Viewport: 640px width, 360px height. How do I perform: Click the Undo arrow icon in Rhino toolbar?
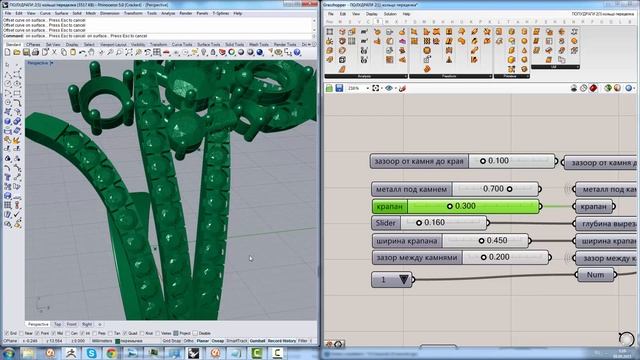pyautogui.click(x=82, y=52)
